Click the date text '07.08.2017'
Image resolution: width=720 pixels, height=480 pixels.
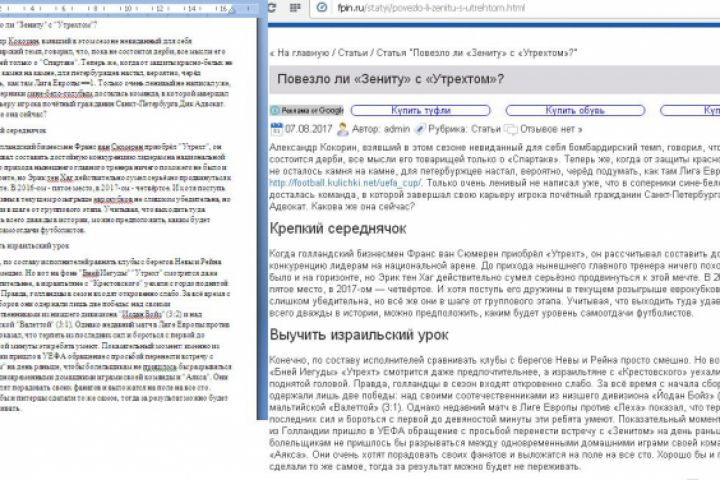[x=308, y=129]
